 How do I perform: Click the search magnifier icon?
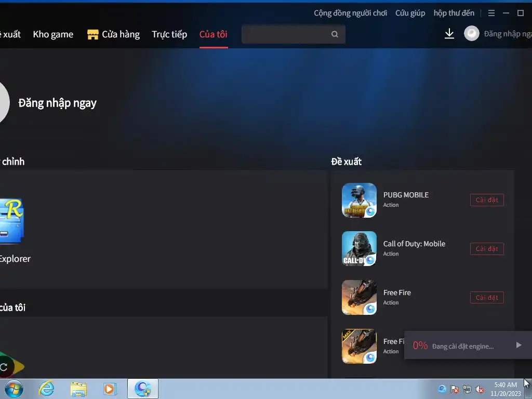coord(335,34)
